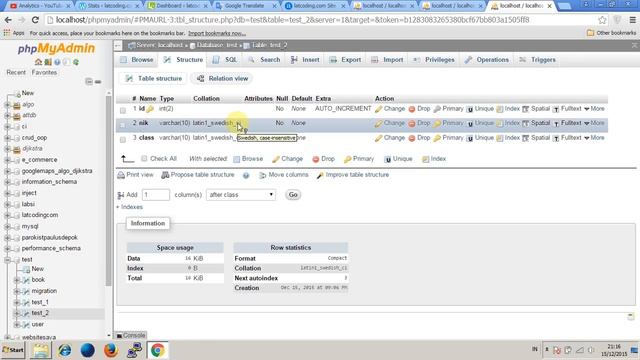Select test_1 table in tree
The height and width of the screenshot is (360, 640).
pos(40,302)
